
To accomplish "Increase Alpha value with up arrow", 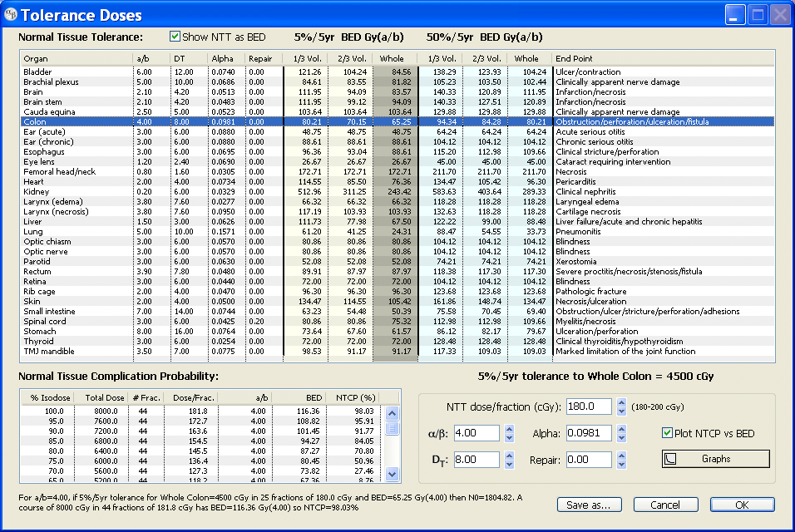I will click(621, 429).
